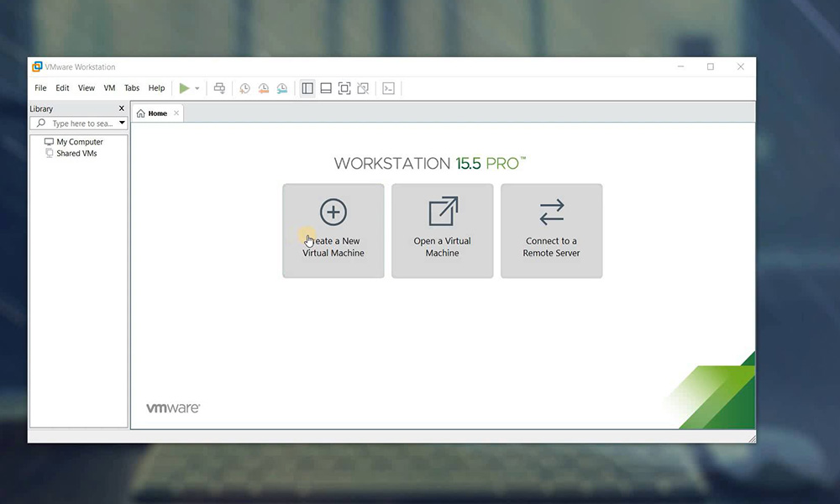Open the Help menu
This screenshot has height=504, width=840.
tap(156, 88)
